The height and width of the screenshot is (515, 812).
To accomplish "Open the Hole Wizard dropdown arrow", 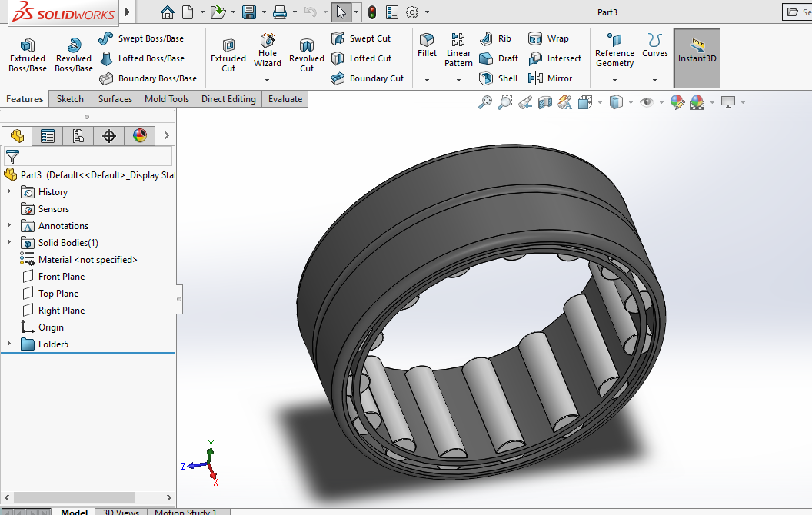I will [268, 80].
